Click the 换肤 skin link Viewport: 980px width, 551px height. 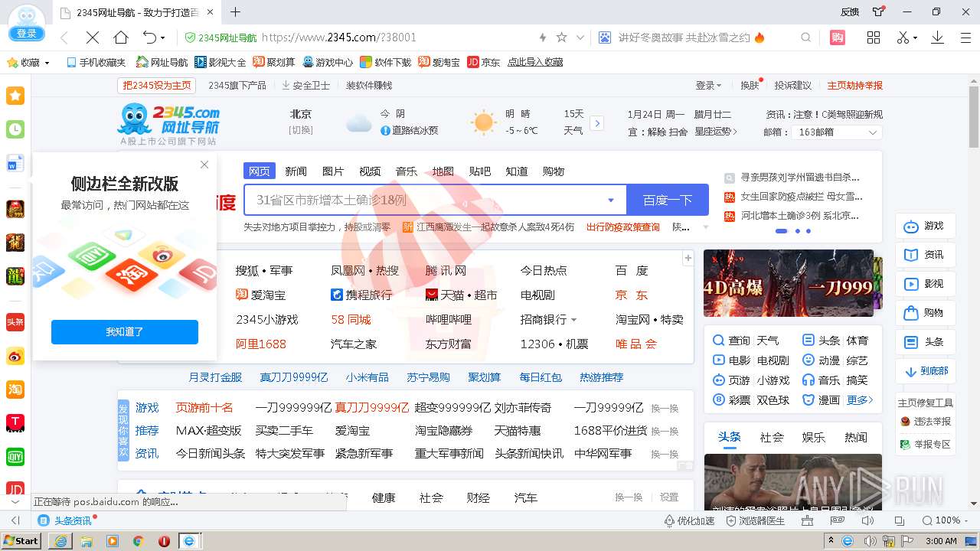(x=750, y=85)
